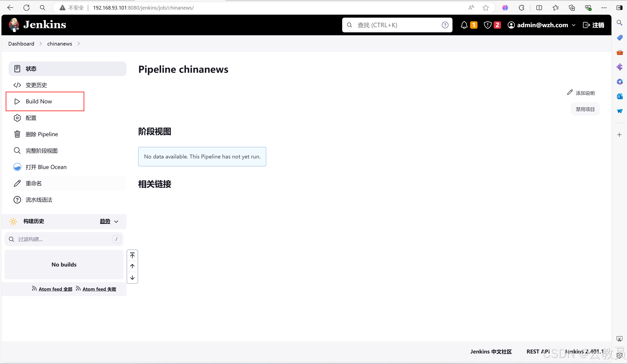Open REST API footer link
This screenshot has width=627, height=364.
coord(538,352)
